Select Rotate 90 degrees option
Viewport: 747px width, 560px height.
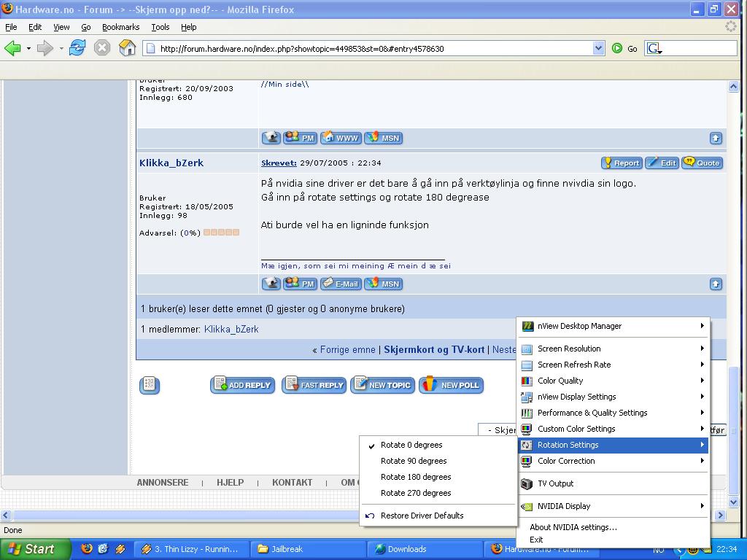point(438,461)
